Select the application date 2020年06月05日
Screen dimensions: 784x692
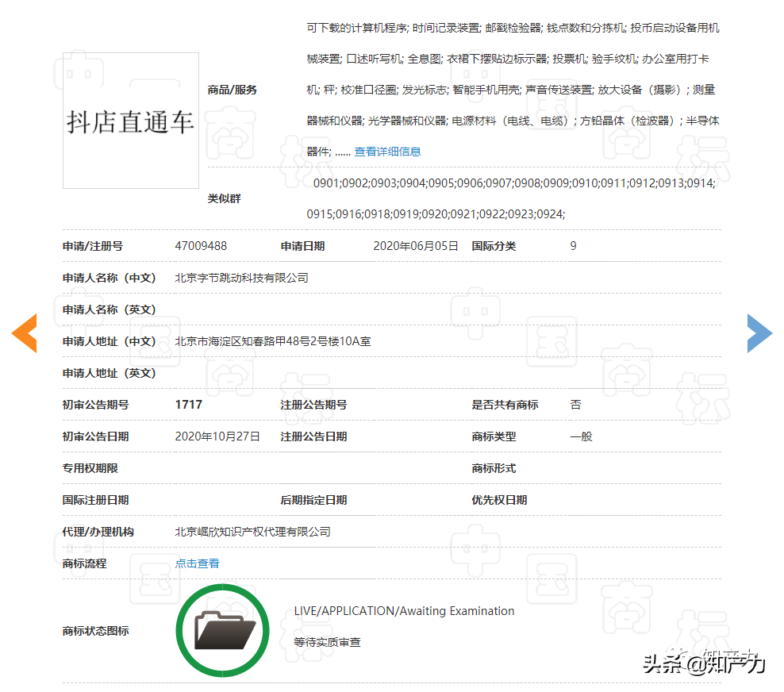(x=416, y=246)
